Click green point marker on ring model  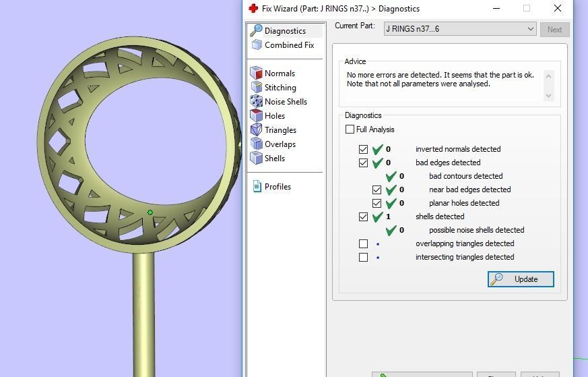[150, 212]
